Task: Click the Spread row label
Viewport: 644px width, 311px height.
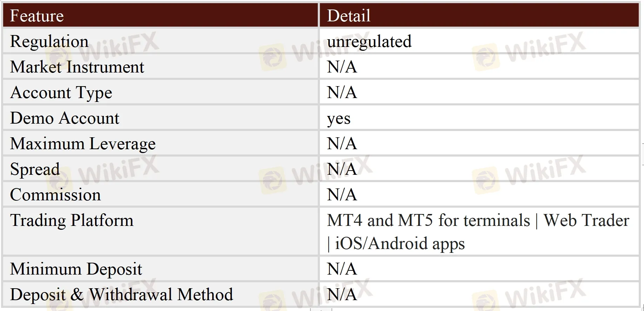Action: pyautogui.click(x=35, y=169)
